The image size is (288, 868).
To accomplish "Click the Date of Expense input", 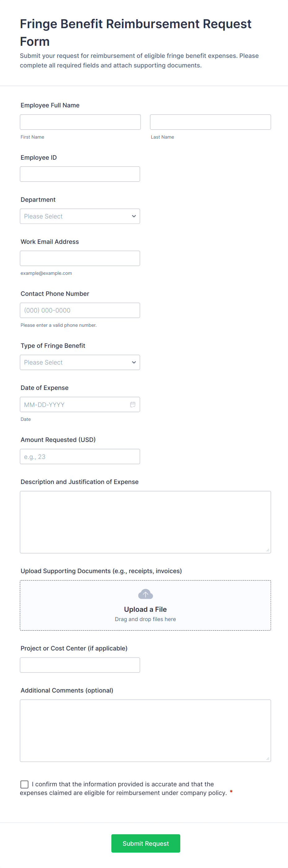I will pyautogui.click(x=74, y=404).
